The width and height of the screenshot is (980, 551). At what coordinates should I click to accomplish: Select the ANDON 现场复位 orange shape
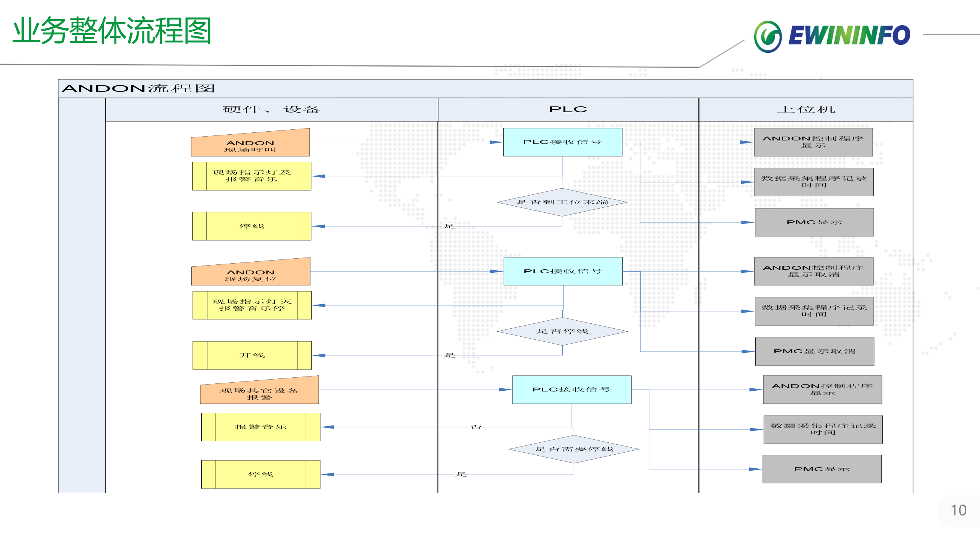(x=251, y=274)
